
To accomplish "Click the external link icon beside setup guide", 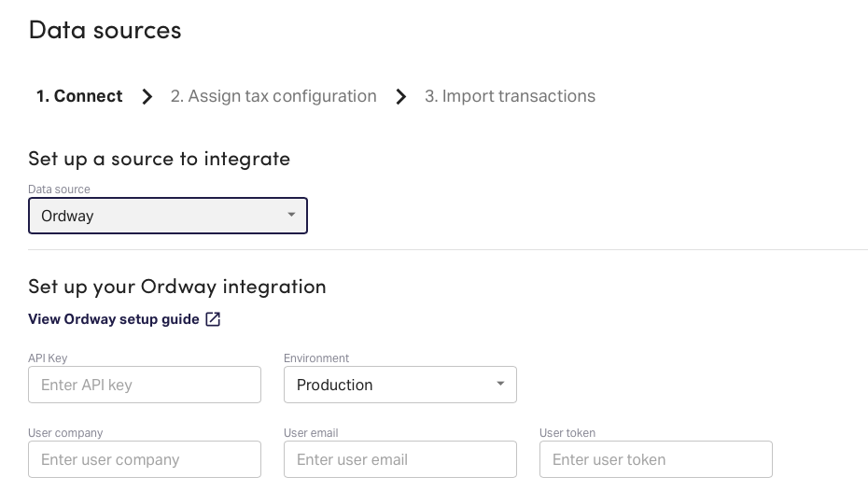I will pos(213,319).
